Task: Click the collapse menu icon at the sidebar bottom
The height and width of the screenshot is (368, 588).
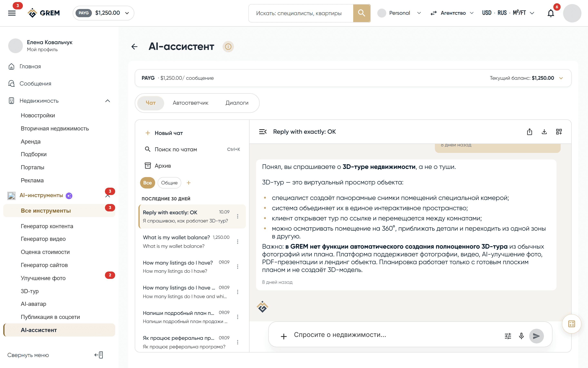Action: coord(99,355)
